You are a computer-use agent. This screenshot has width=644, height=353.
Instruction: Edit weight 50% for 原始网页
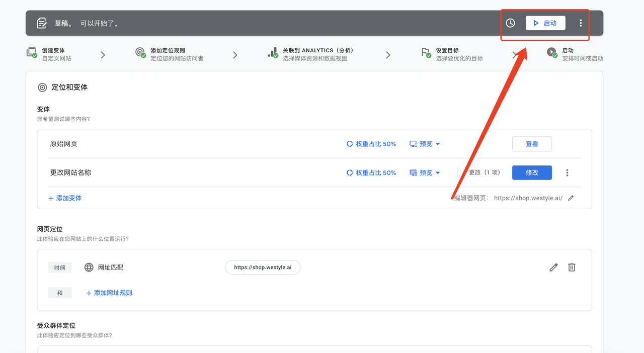(371, 144)
